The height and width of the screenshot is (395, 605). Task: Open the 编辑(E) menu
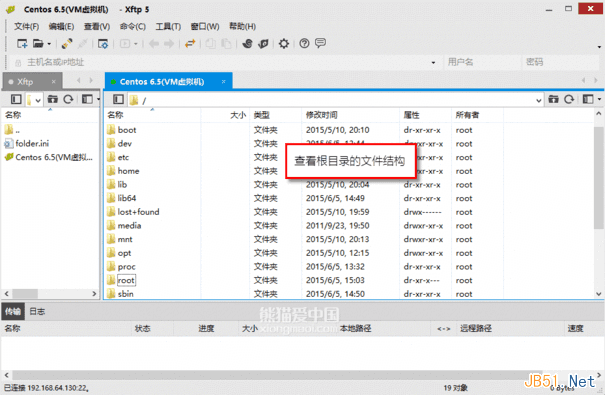pos(61,26)
